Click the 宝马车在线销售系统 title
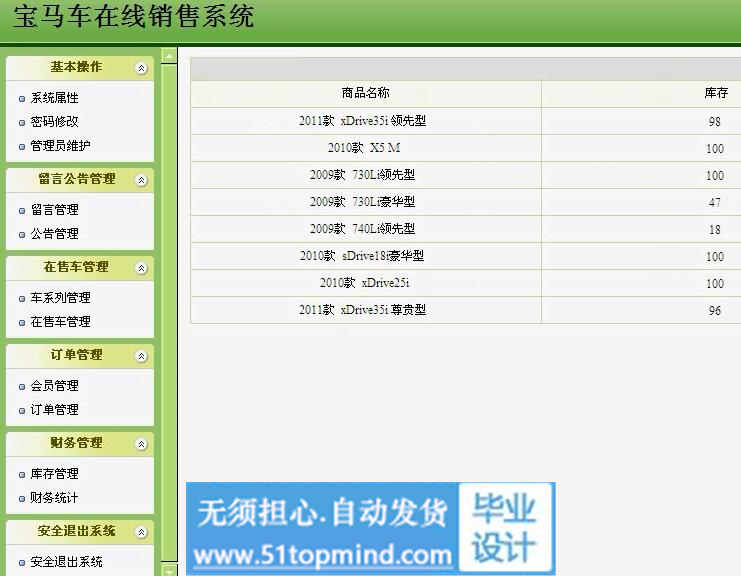This screenshot has height=576, width=741. [134, 17]
